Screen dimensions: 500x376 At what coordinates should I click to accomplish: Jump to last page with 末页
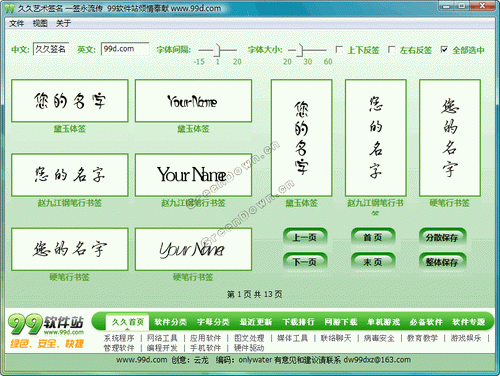tap(373, 262)
